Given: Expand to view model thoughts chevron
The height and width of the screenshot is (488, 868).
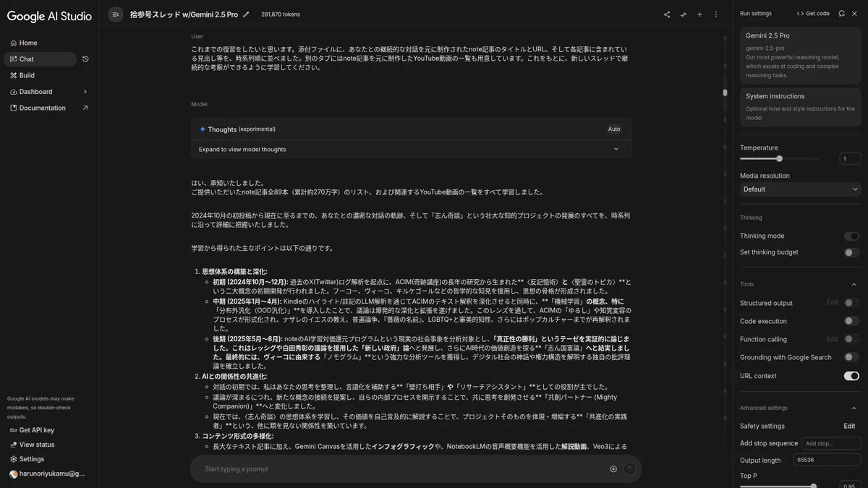Looking at the screenshot, I should [x=616, y=149].
